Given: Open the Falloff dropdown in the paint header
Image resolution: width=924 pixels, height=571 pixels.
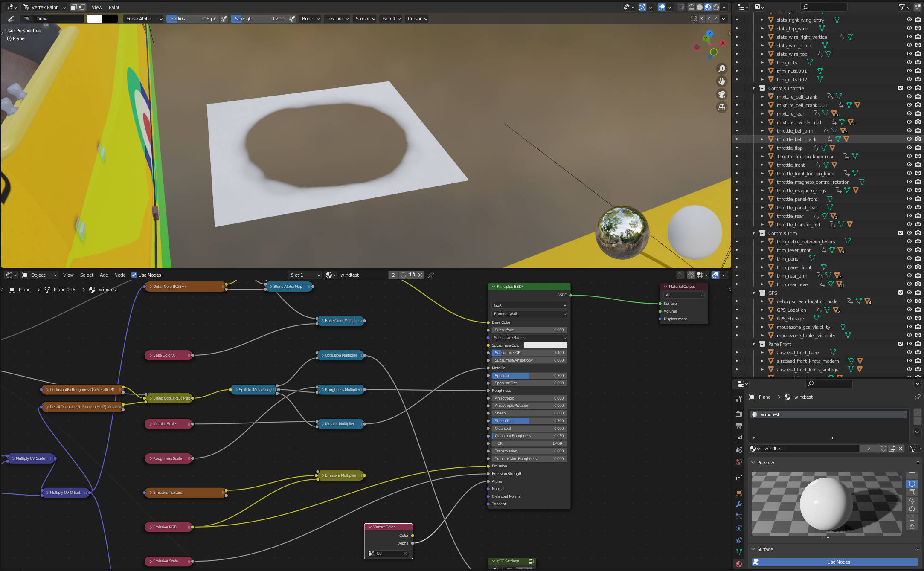Looking at the screenshot, I should tap(391, 19).
